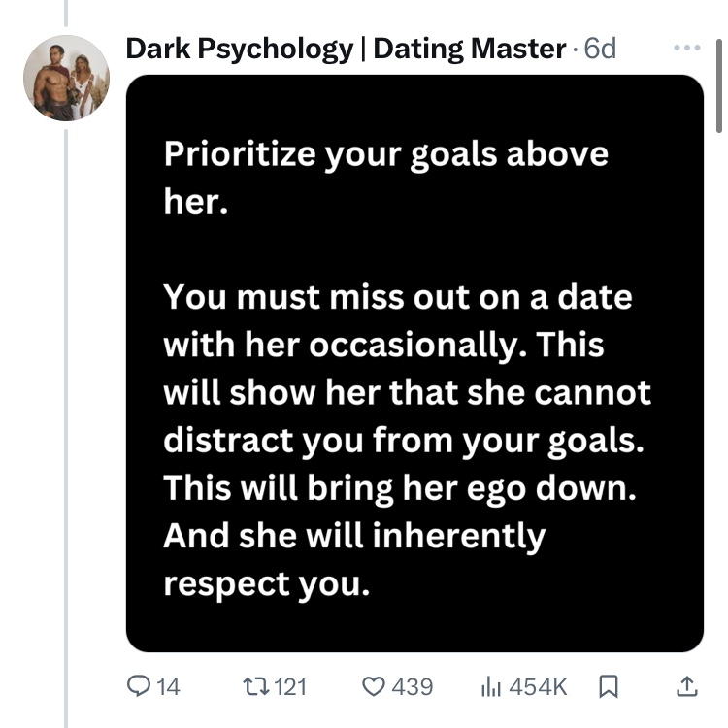Open view analytics bar chart icon
728x728 pixels.
tap(491, 686)
